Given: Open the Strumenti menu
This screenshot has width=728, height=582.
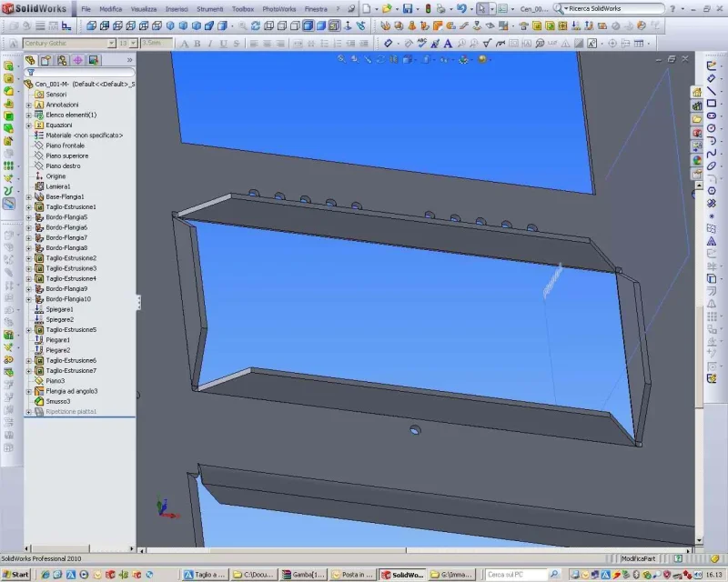Looking at the screenshot, I should pos(210,9).
